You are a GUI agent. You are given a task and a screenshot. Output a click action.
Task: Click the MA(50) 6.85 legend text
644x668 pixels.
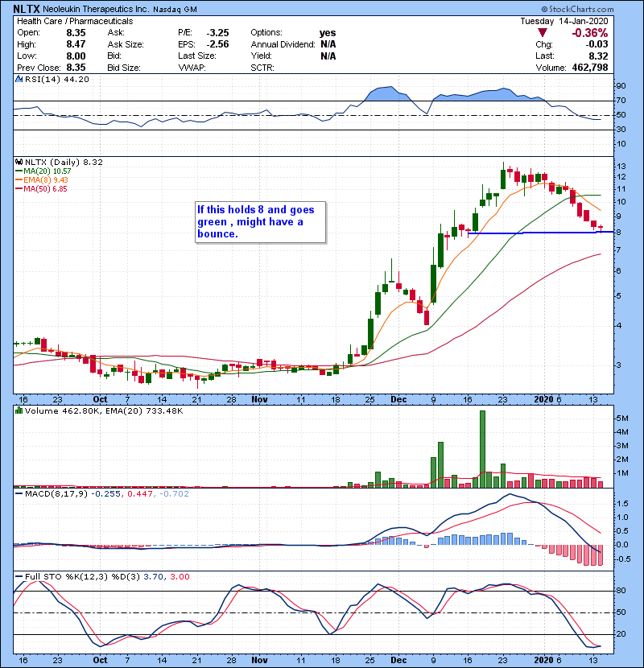(46, 188)
